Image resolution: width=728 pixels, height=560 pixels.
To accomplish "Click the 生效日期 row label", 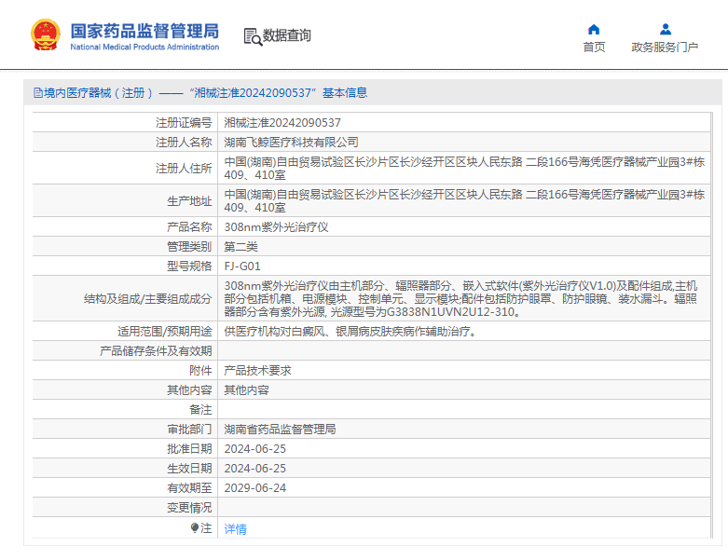I will coord(189,468).
